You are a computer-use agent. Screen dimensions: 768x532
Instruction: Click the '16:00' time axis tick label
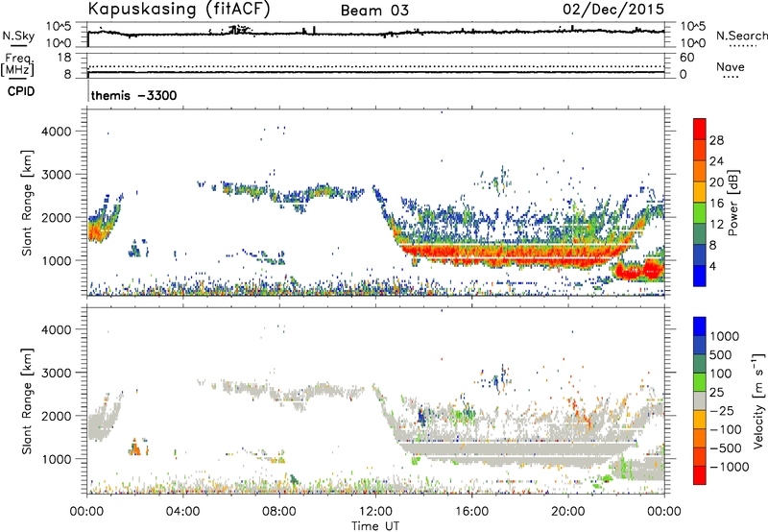point(471,512)
